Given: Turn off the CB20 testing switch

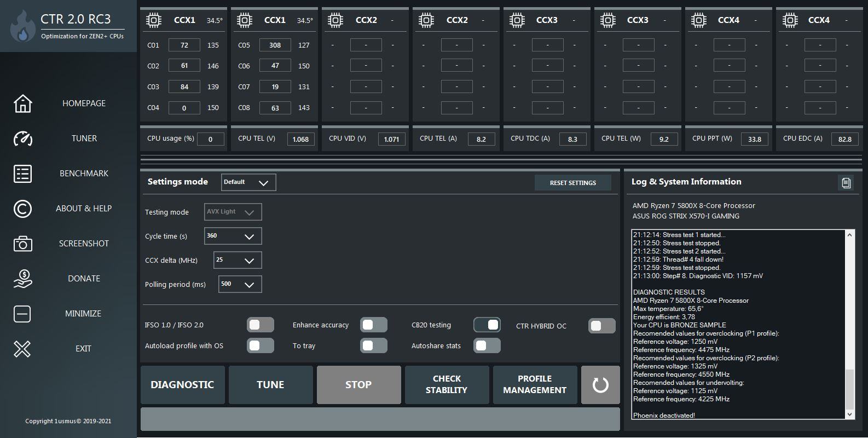Looking at the screenshot, I should coord(487,325).
